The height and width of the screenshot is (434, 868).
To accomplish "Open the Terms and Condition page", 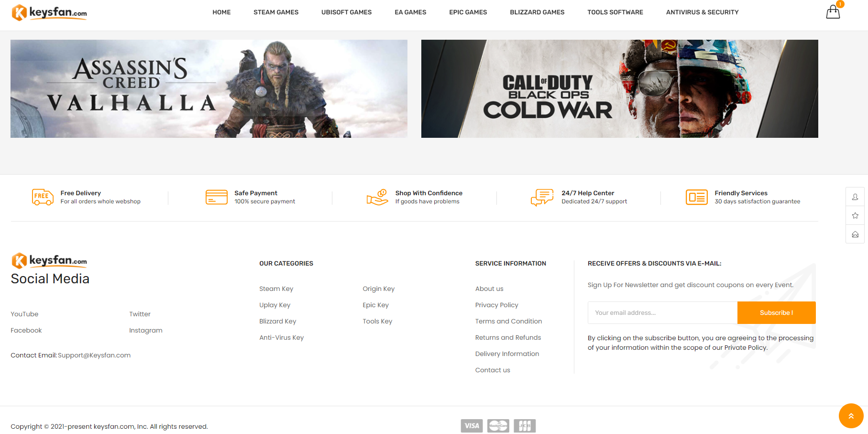I will (x=509, y=322).
